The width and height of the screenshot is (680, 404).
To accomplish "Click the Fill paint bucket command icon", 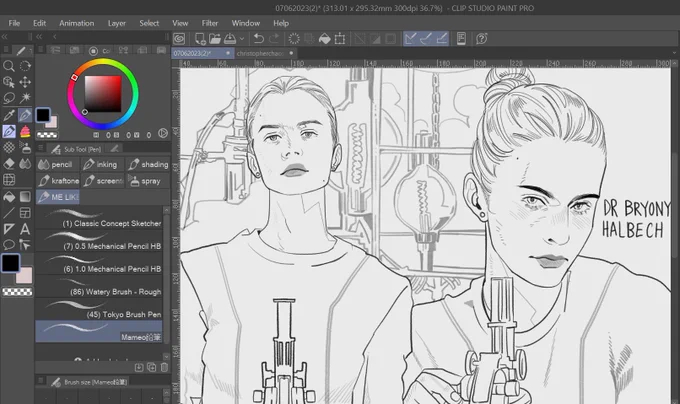I will tap(324, 39).
